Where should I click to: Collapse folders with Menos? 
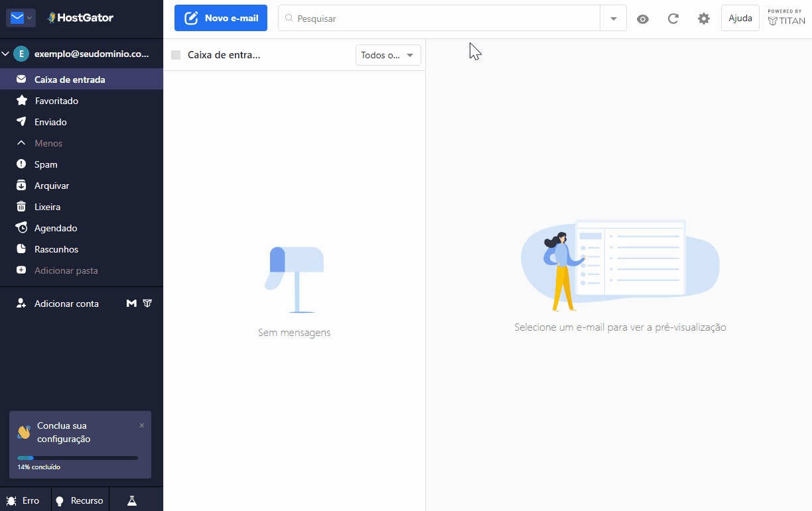(82, 143)
